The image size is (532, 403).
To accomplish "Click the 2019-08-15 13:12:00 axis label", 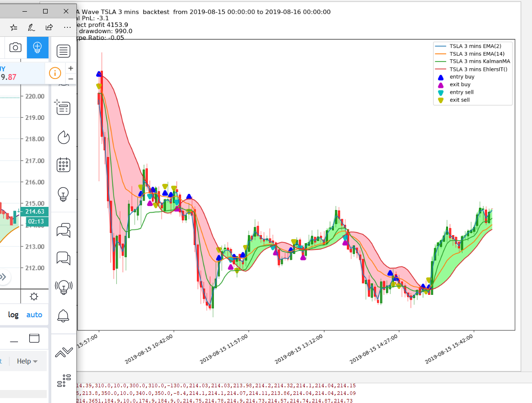I will click(x=299, y=349).
